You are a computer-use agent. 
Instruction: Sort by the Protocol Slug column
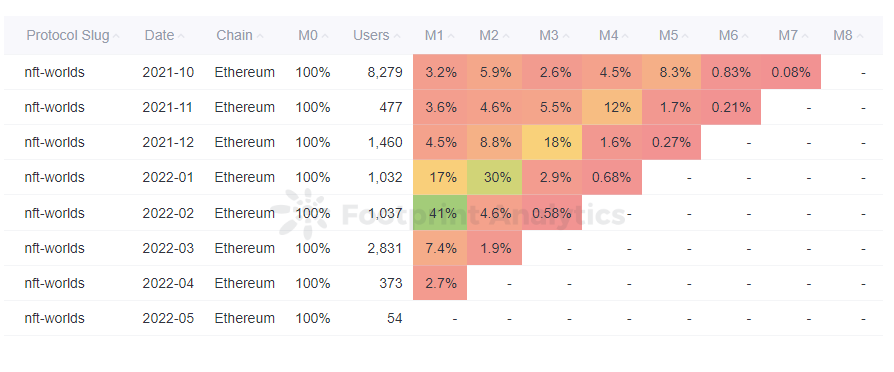(72, 35)
